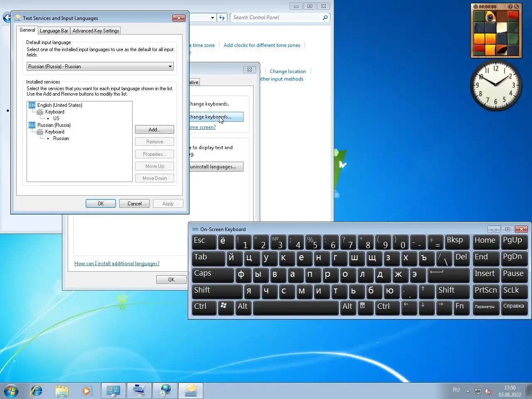This screenshot has width=532, height=399.
Task: Click the EN English language icon in list
Action: tap(32, 105)
